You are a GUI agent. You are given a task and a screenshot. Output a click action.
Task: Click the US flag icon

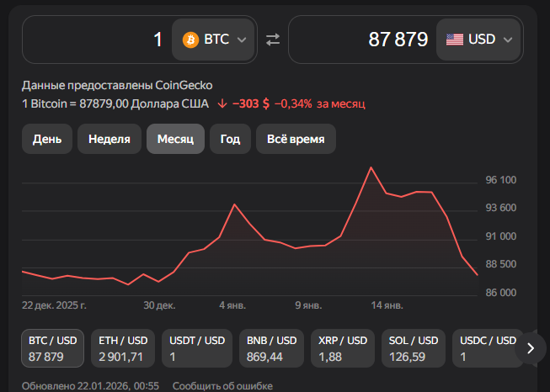(455, 40)
